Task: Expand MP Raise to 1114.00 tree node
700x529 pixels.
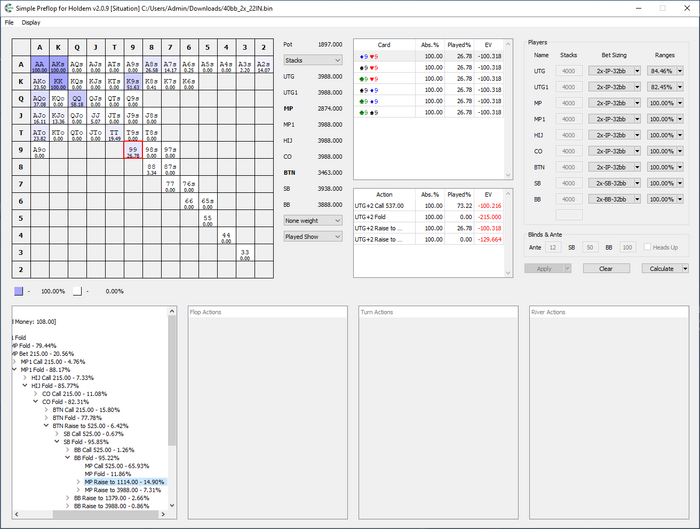Action: [x=79, y=482]
